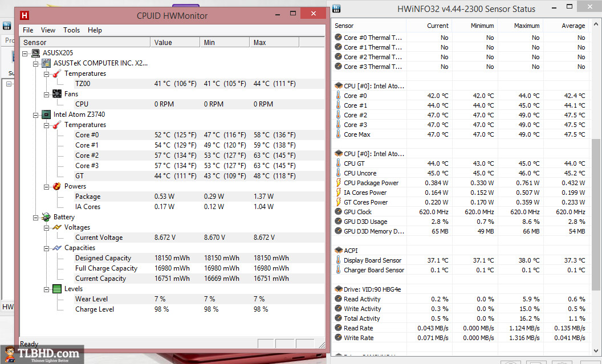Click the Intel Atom Z3740 chip icon
This screenshot has width=602, height=364.
[46, 114]
